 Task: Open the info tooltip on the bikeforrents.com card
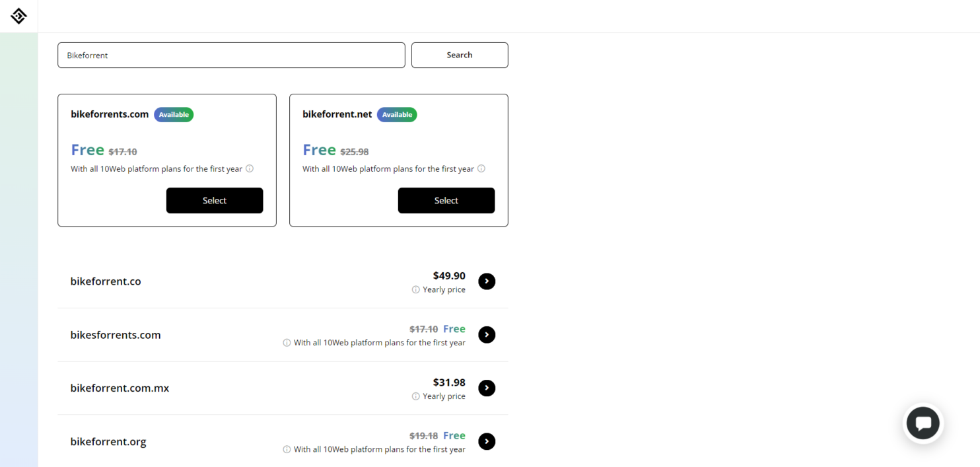tap(250, 168)
